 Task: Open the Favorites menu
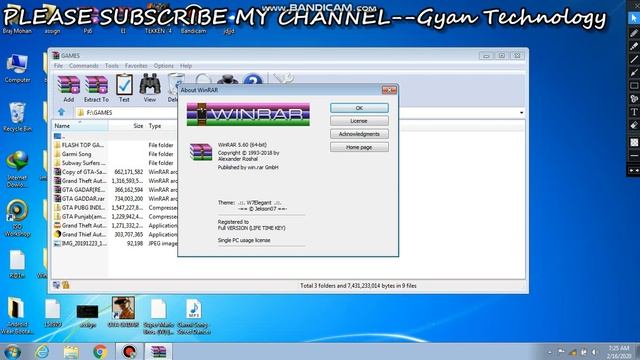pos(136,66)
